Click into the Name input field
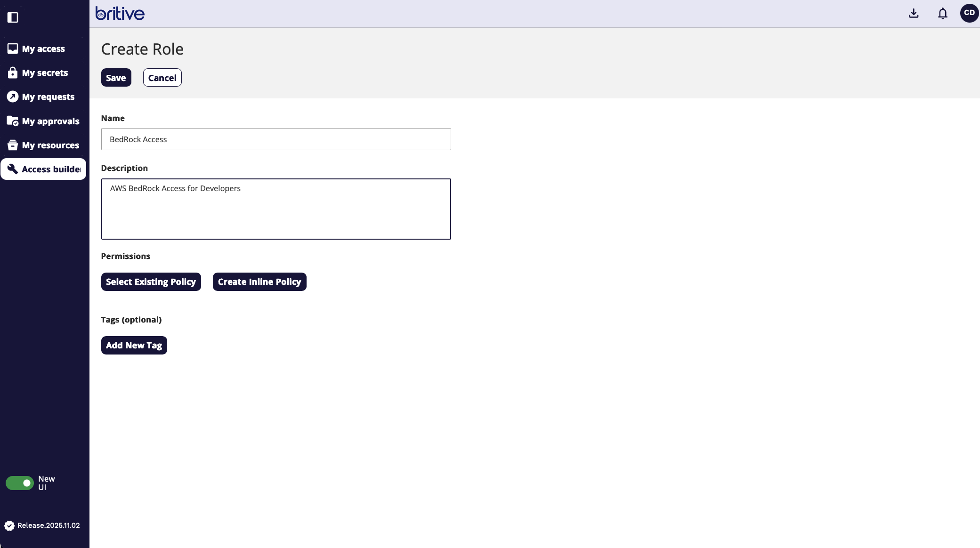The height and width of the screenshot is (548, 980). coord(276,139)
